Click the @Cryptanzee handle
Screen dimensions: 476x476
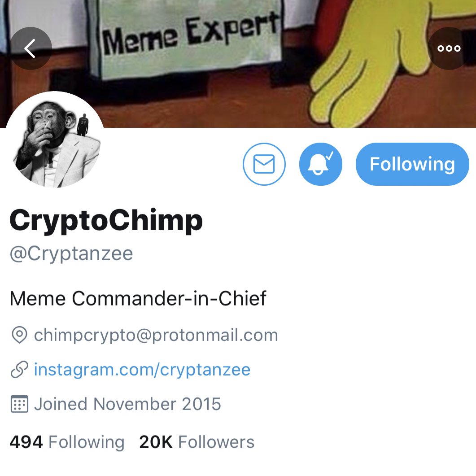coord(71,254)
